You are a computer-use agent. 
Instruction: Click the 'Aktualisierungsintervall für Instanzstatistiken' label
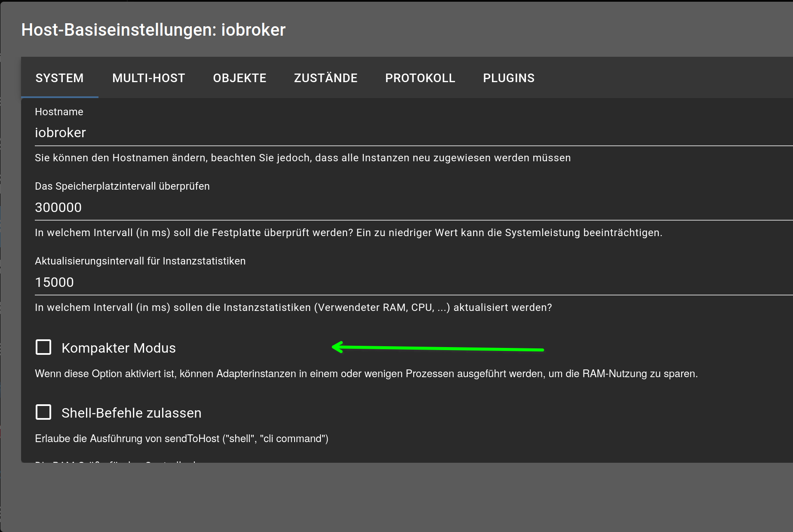point(140,261)
